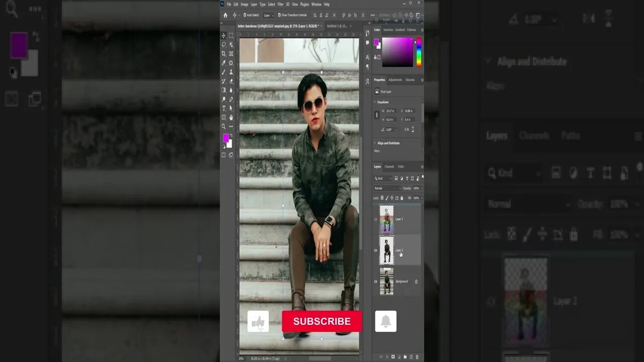644x362 pixels.
Task: Open the Paths tab
Action: click(401, 166)
